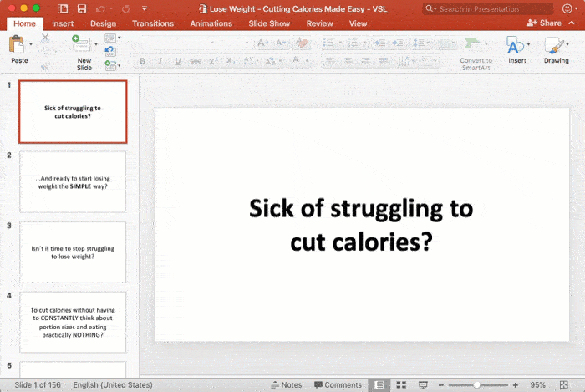The width and height of the screenshot is (585, 392).
Task: Click the zoom in plus button
Action: tap(516, 385)
